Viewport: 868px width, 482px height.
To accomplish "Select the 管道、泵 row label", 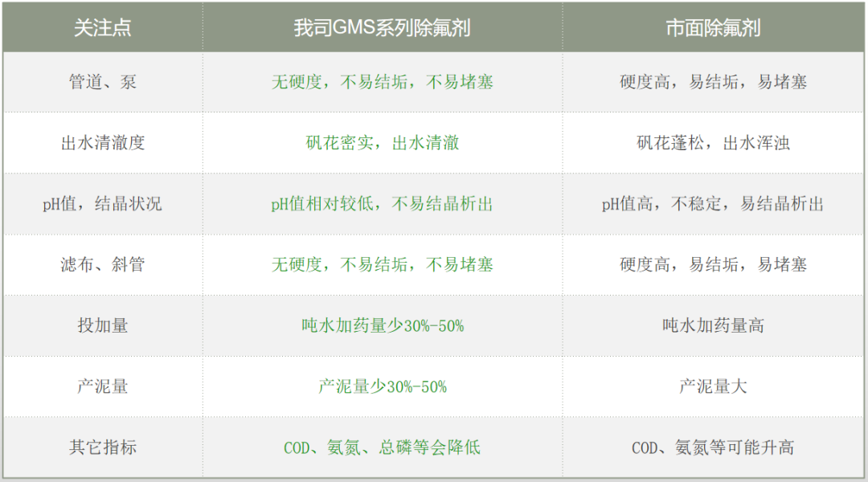I will pyautogui.click(x=102, y=82).
